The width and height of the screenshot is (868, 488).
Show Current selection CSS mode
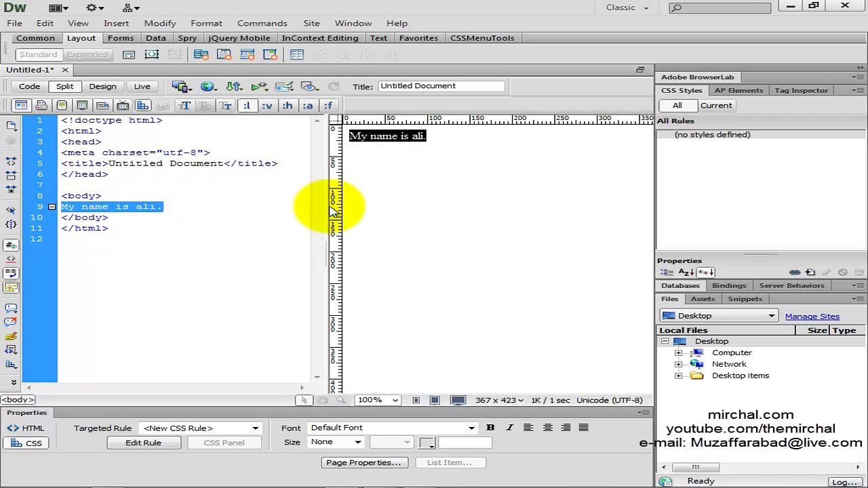716,106
